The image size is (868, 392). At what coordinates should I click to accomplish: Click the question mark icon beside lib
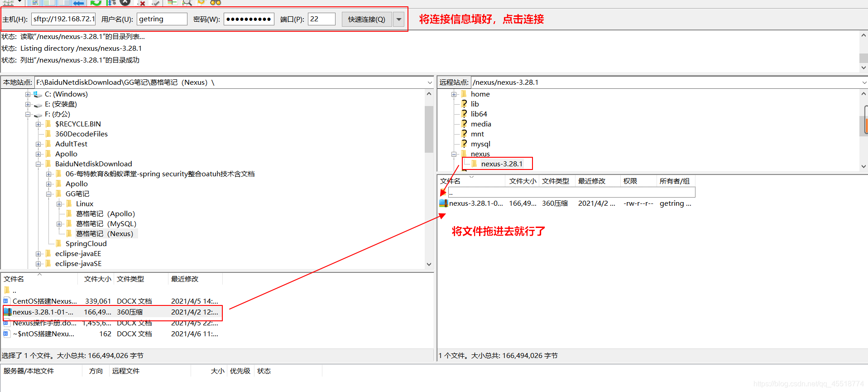(464, 104)
